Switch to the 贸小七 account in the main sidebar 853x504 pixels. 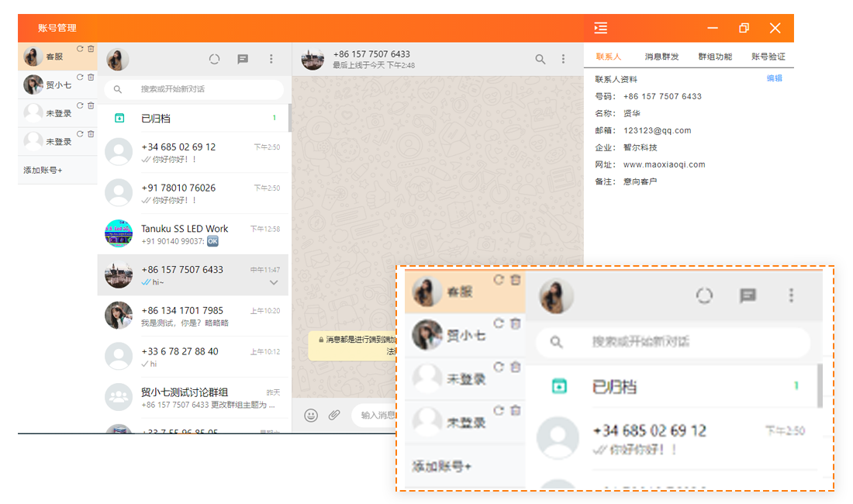click(57, 85)
